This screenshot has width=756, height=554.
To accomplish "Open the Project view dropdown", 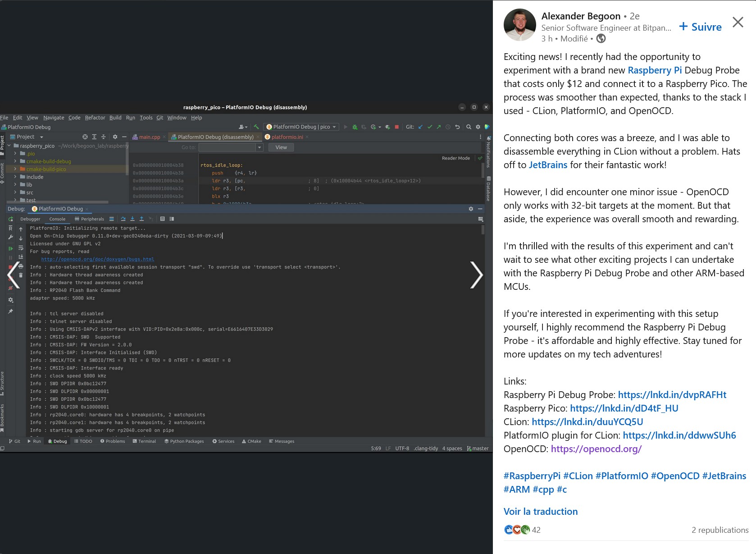I will pos(27,137).
